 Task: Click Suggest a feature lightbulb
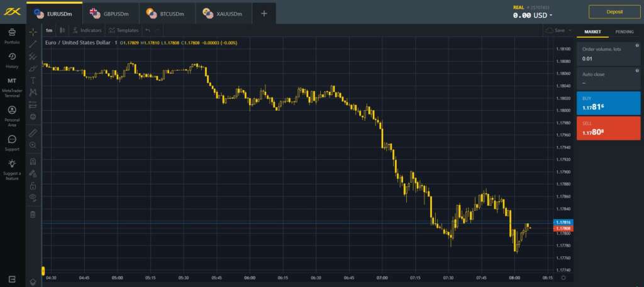(x=12, y=170)
